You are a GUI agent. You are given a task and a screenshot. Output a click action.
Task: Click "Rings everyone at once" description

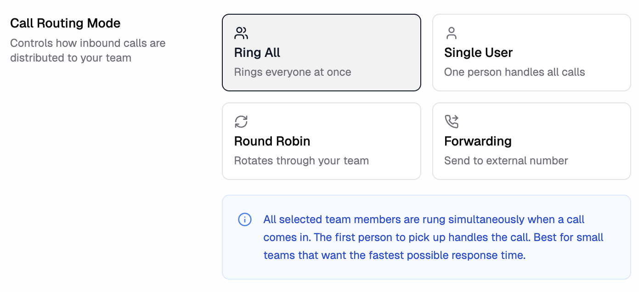(293, 72)
